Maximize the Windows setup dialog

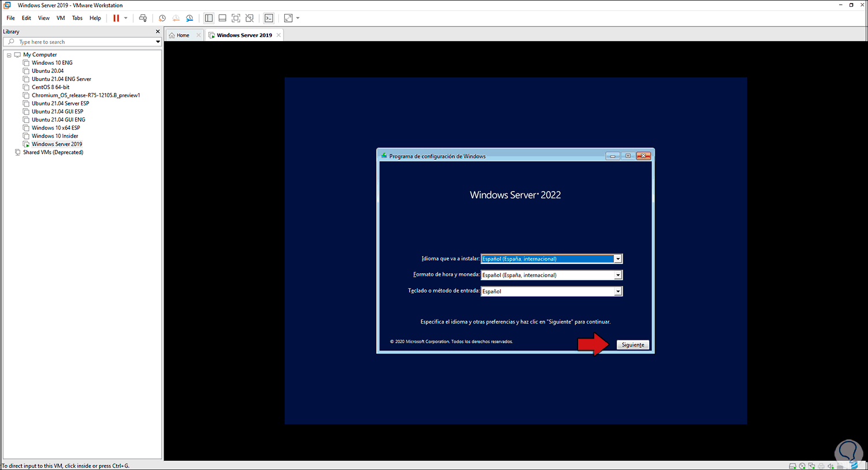[628, 156]
